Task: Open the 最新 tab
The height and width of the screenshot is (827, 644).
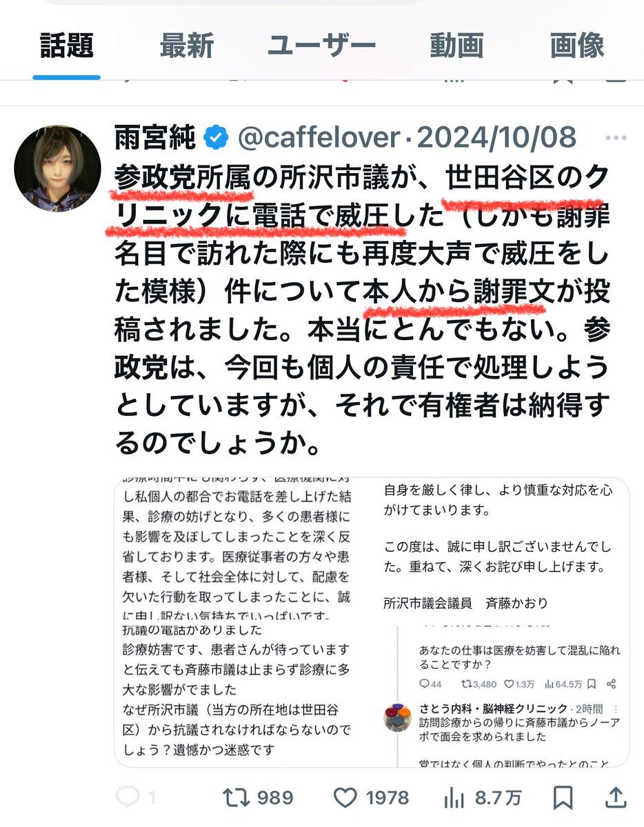Action: (187, 46)
